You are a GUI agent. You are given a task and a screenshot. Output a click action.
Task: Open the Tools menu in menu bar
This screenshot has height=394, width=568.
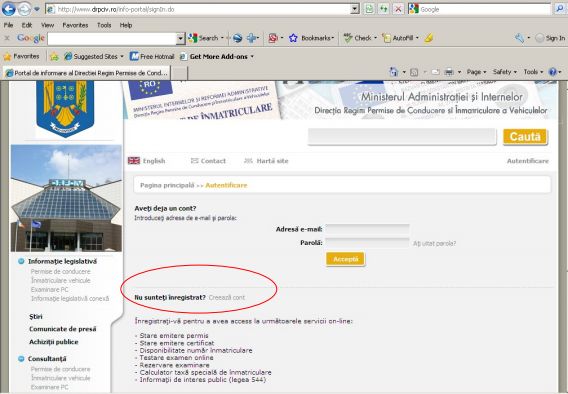104,25
